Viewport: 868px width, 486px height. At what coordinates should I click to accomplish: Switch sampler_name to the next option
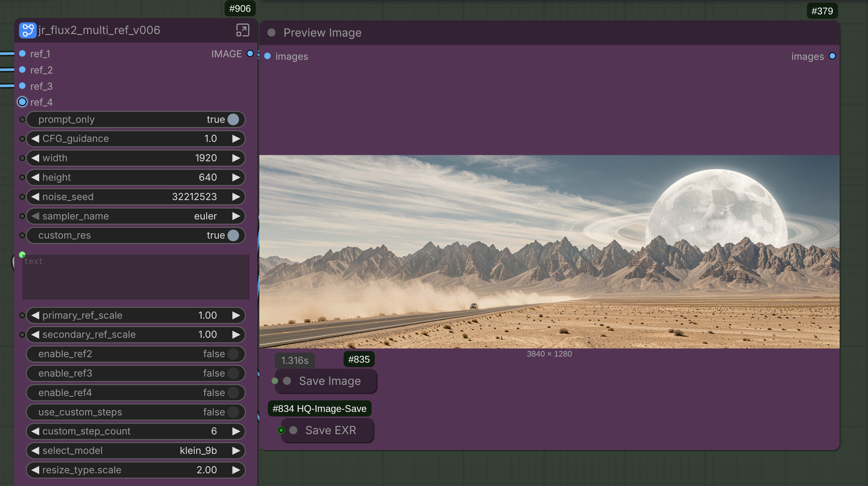coord(236,216)
